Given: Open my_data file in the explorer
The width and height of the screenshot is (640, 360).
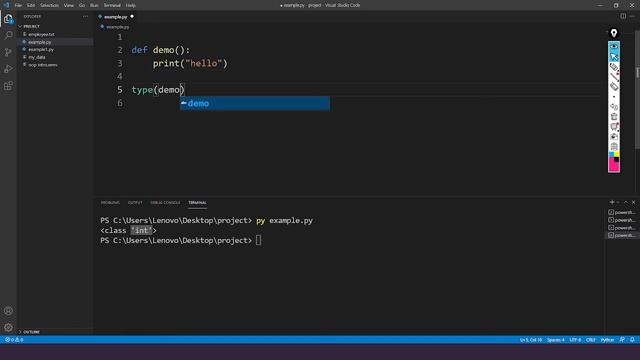Looking at the screenshot, I should click(x=37, y=57).
